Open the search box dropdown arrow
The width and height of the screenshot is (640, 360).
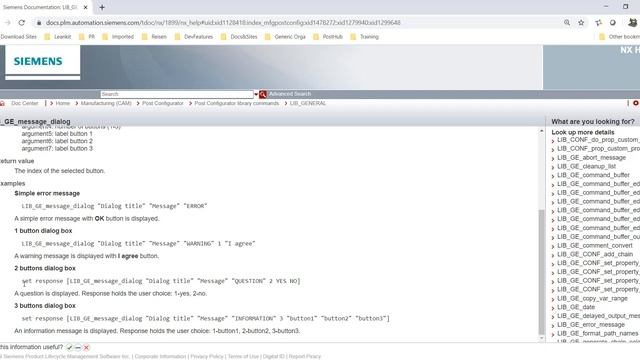click(x=256, y=94)
